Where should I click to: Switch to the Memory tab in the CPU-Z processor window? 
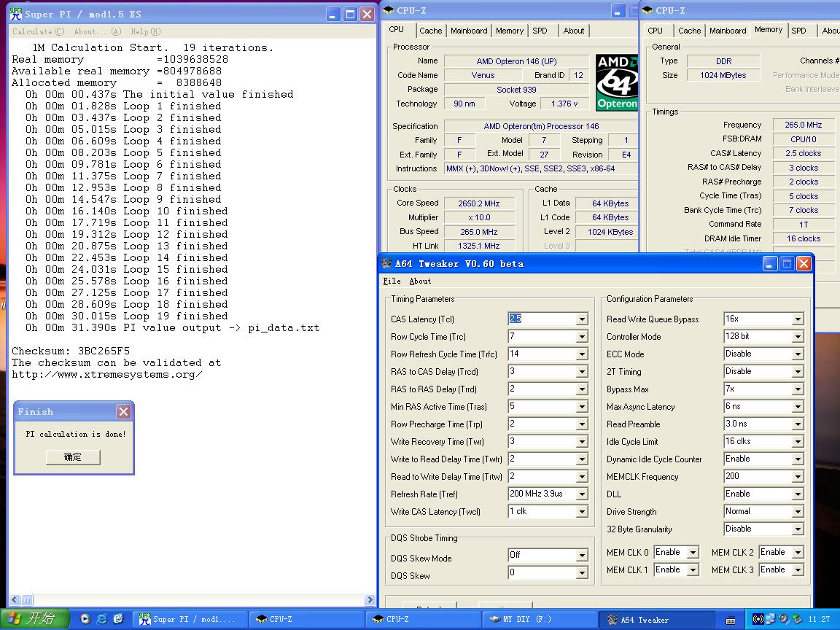510,31
